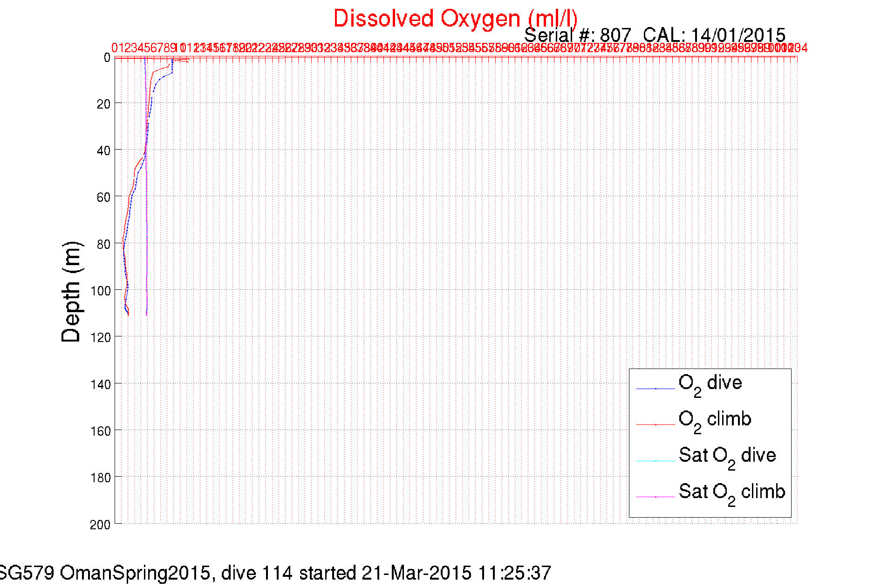The height and width of the screenshot is (588, 881).
Task: Click the red O2 climb legend line
Action: pos(656,424)
